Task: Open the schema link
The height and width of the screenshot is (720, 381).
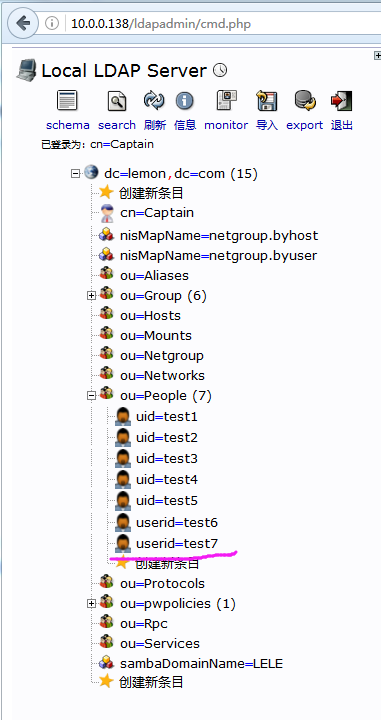Action: point(68,125)
